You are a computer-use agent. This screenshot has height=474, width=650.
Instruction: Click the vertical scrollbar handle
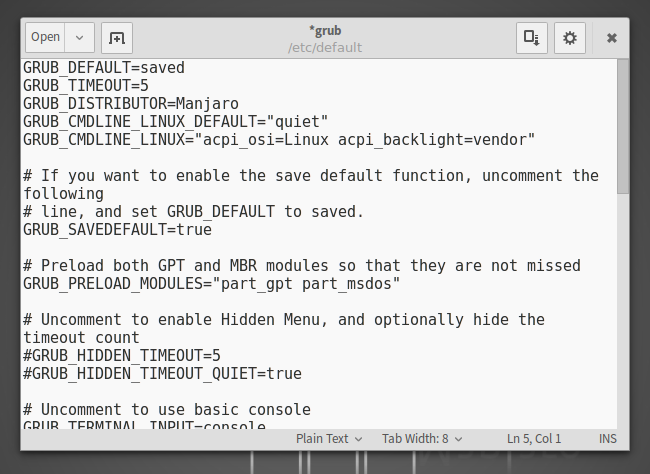click(623, 126)
